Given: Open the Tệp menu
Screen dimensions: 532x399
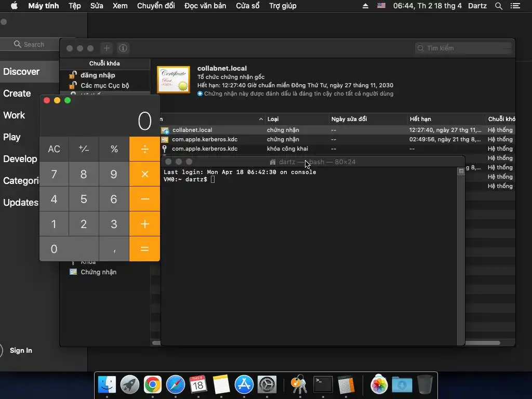Looking at the screenshot, I should [75, 6].
